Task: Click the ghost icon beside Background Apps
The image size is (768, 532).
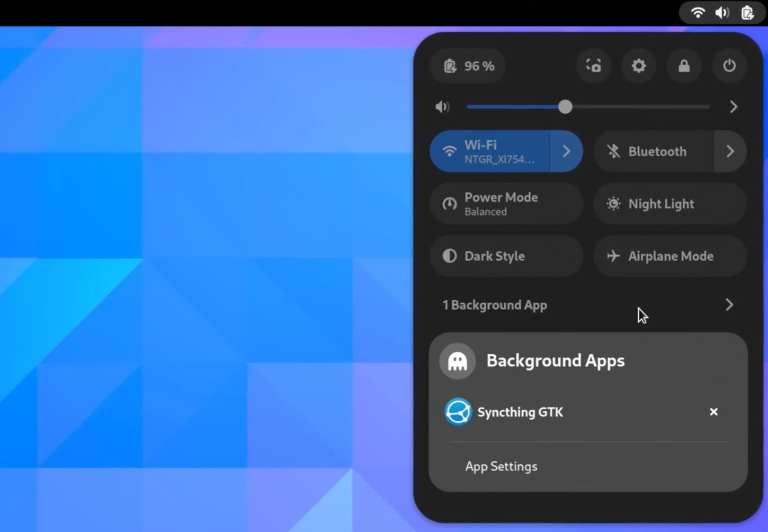Action: point(457,360)
